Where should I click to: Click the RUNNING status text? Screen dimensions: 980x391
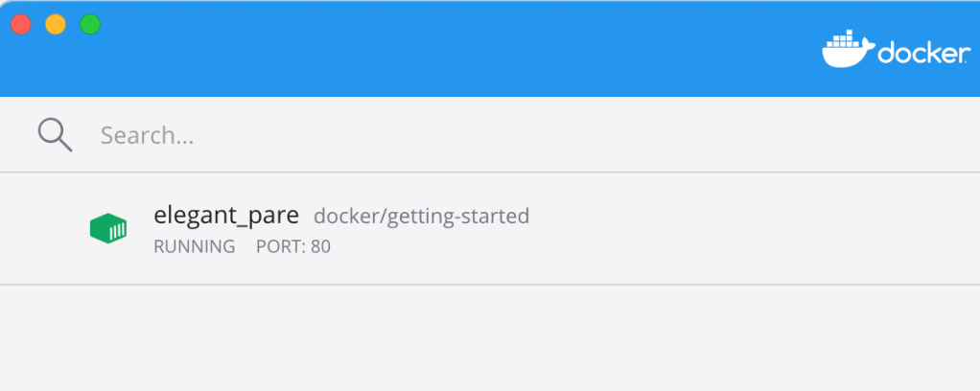(194, 246)
